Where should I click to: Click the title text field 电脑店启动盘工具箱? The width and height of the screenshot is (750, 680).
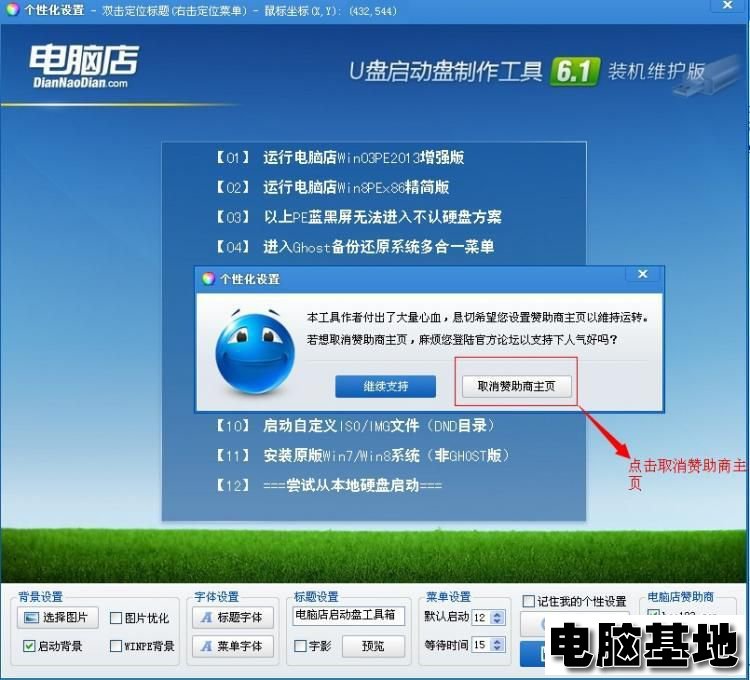click(x=348, y=615)
